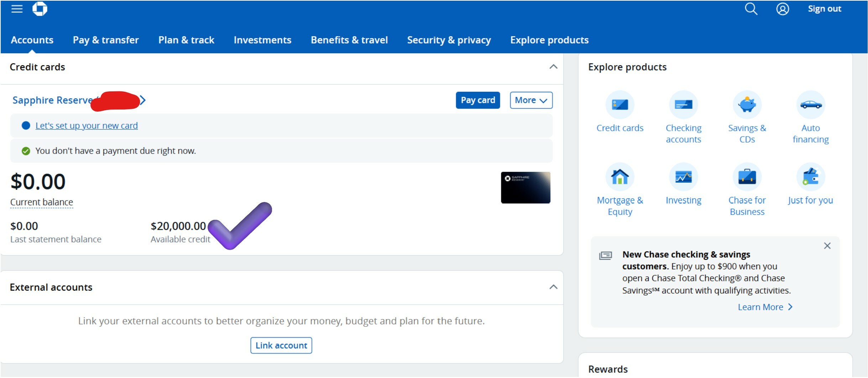Open the Investments menu

tap(262, 40)
